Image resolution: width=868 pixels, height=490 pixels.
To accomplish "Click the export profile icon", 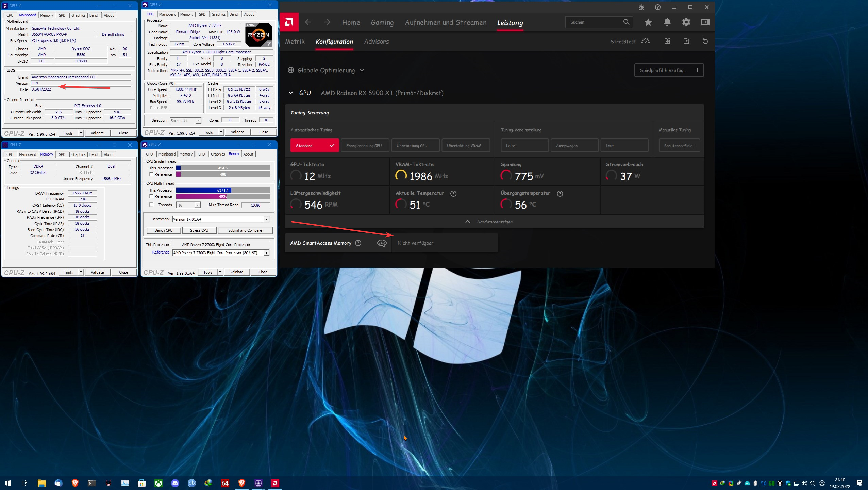I will pyautogui.click(x=686, y=41).
